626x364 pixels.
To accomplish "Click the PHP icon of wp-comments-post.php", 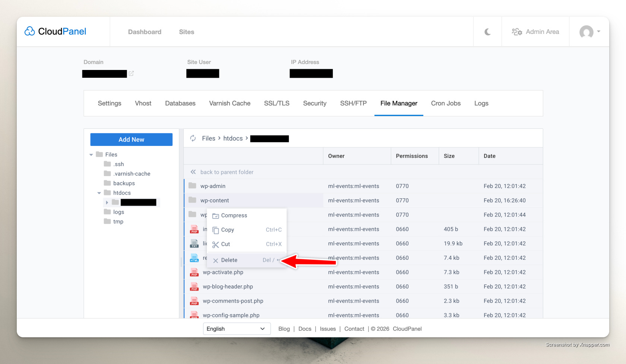I will [194, 301].
